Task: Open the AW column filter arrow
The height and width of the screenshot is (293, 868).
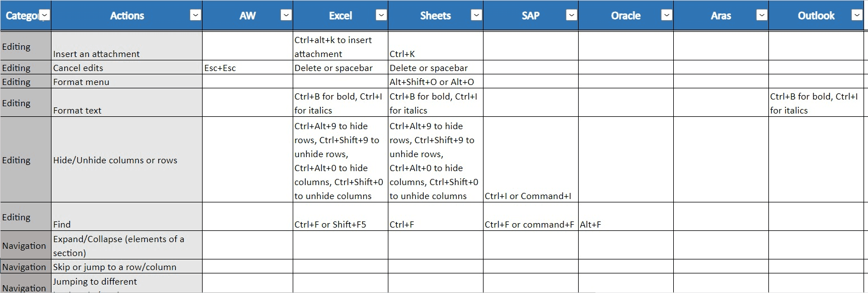Action: (286, 16)
